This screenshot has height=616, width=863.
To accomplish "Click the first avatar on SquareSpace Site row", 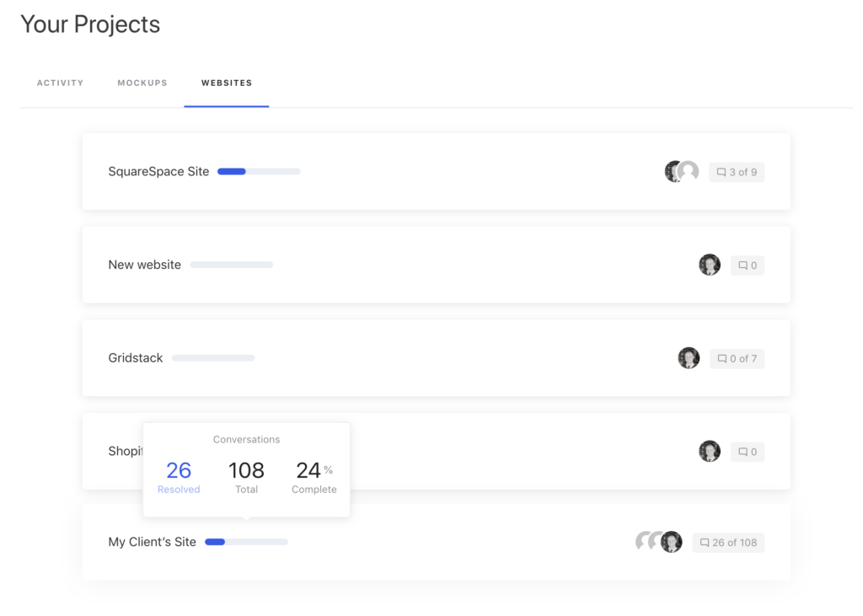I will [672, 171].
